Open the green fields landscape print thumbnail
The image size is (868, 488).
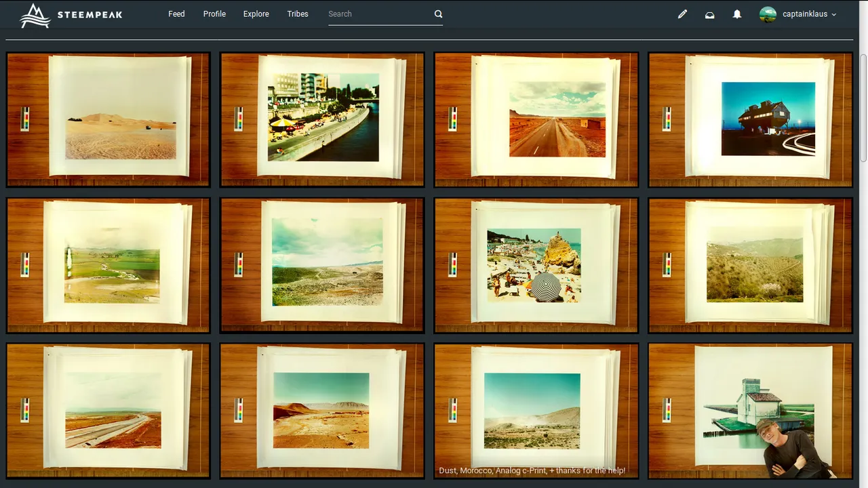108,265
